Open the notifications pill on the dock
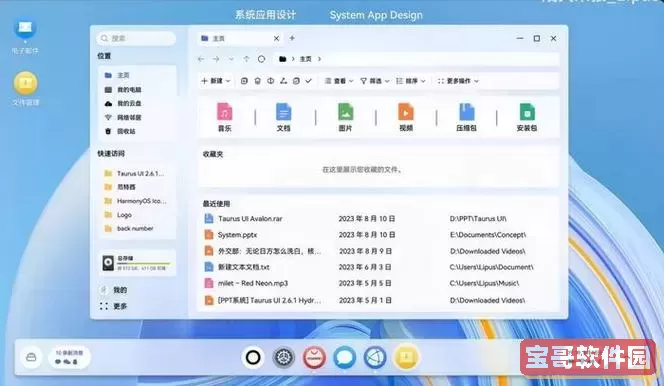This screenshot has height=386, width=664. tap(69, 357)
